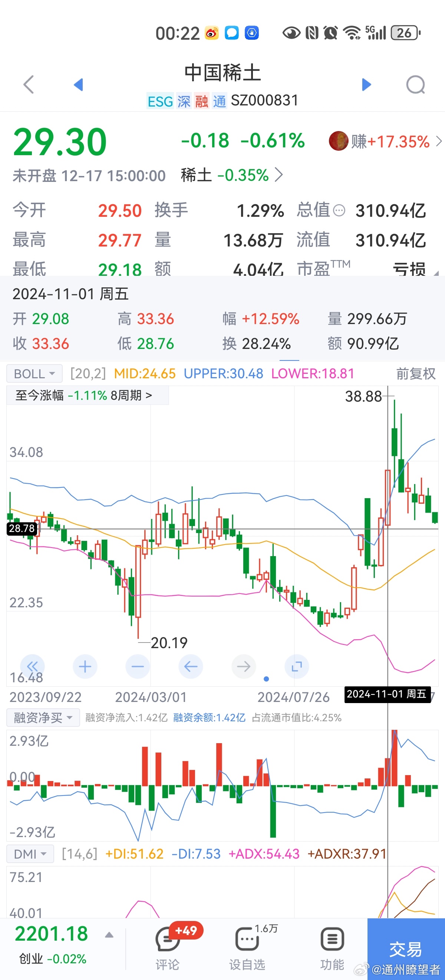Tap the 融 margin tag badge

202,102
